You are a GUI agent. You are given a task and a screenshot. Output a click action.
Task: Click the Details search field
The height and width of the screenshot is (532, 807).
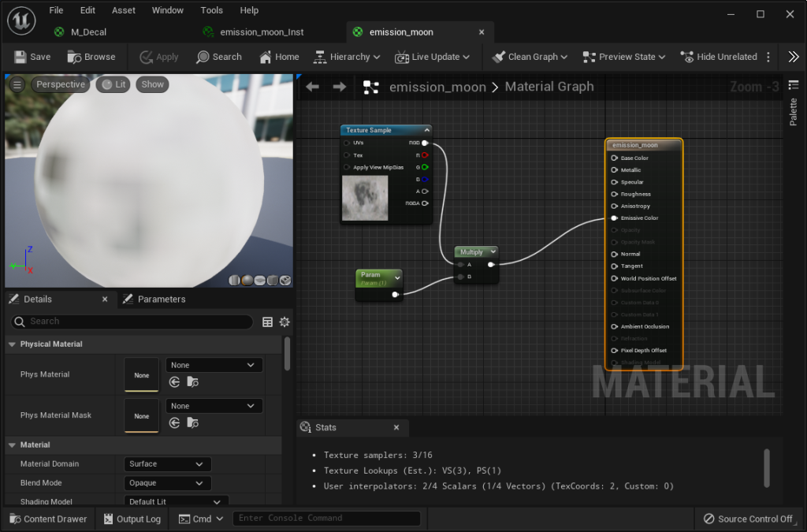point(132,322)
